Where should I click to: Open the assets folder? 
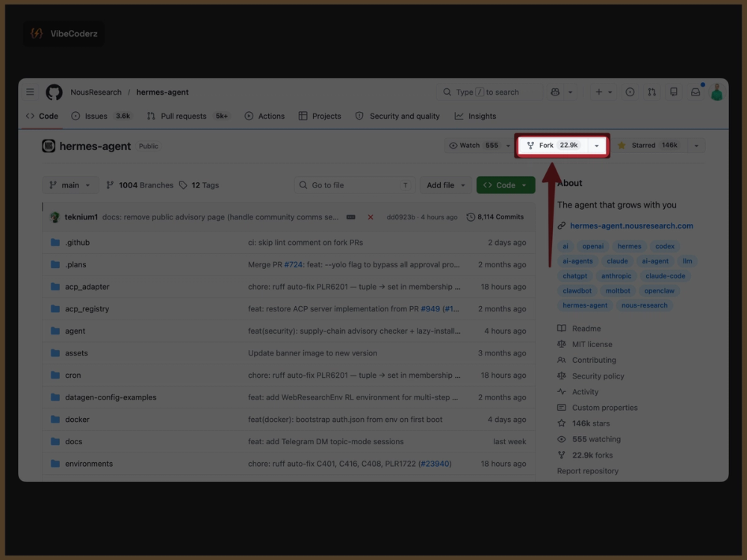tap(76, 353)
